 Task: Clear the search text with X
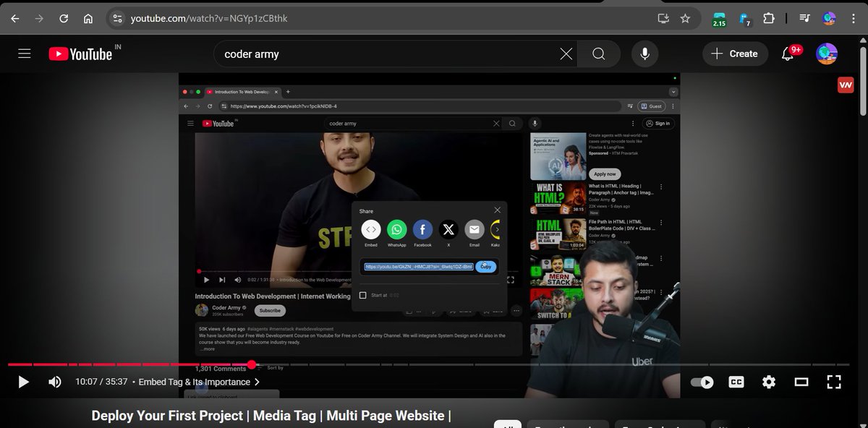point(566,54)
